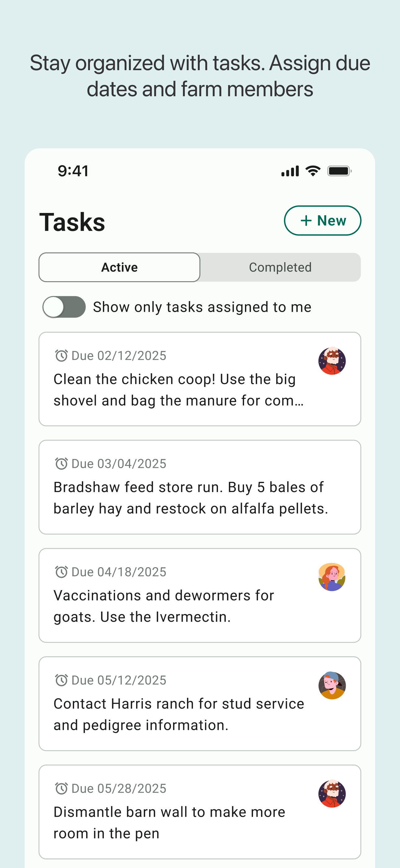The height and width of the screenshot is (868, 400).
Task: Tap the plus New task button
Action: 322,220
